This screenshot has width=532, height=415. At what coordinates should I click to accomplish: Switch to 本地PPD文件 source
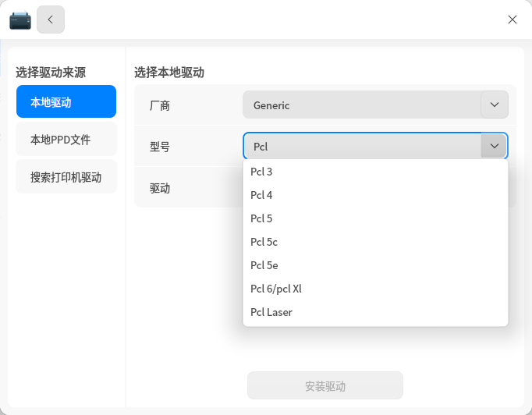point(66,140)
